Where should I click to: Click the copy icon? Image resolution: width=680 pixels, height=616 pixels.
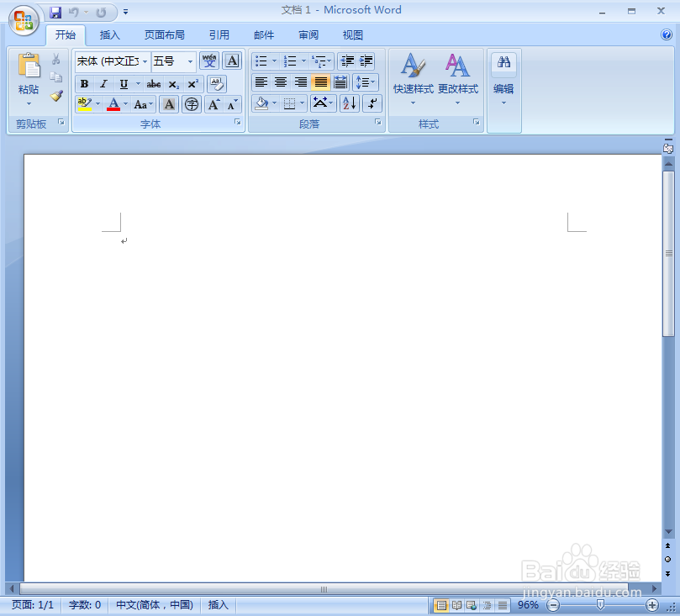point(56,77)
